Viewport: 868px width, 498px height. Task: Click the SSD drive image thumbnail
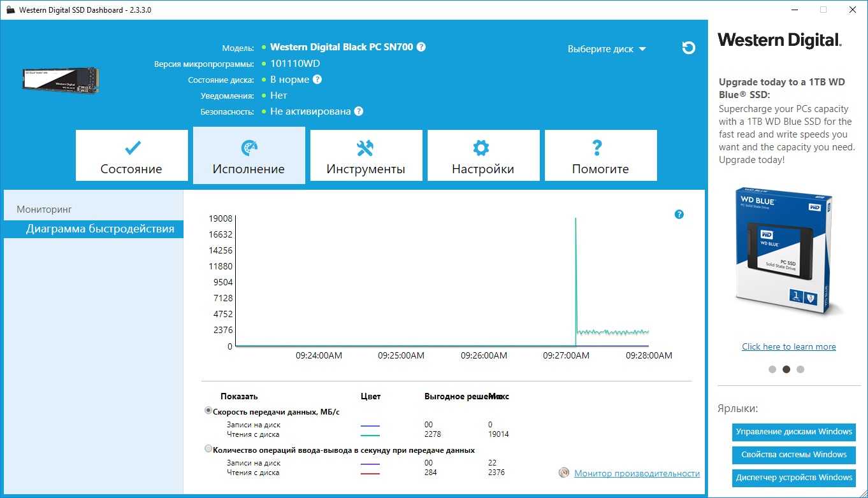(61, 80)
